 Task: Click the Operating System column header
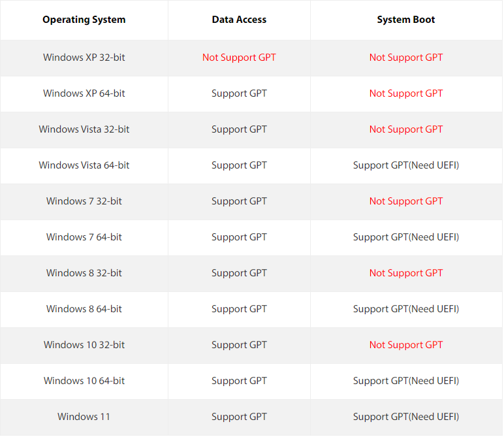point(84,20)
